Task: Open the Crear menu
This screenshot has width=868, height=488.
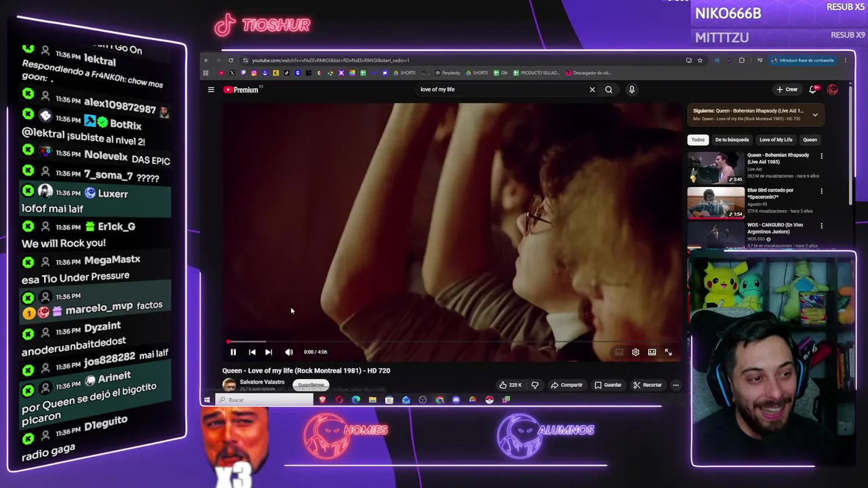Action: [x=787, y=89]
